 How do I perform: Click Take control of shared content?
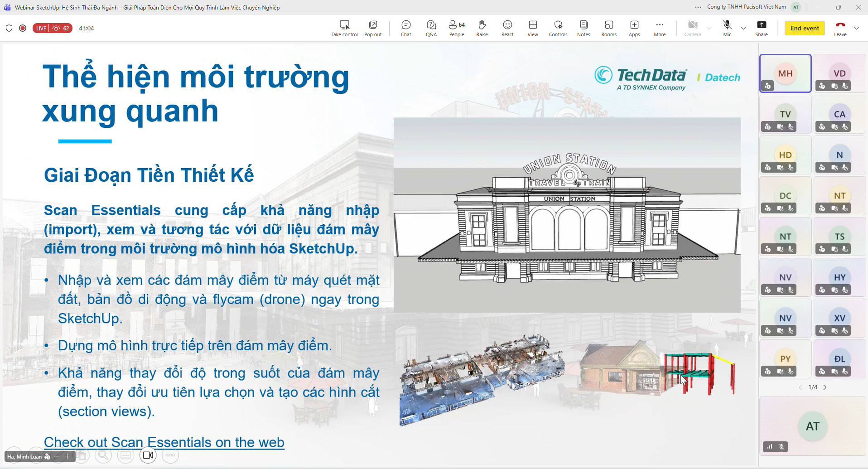344,28
